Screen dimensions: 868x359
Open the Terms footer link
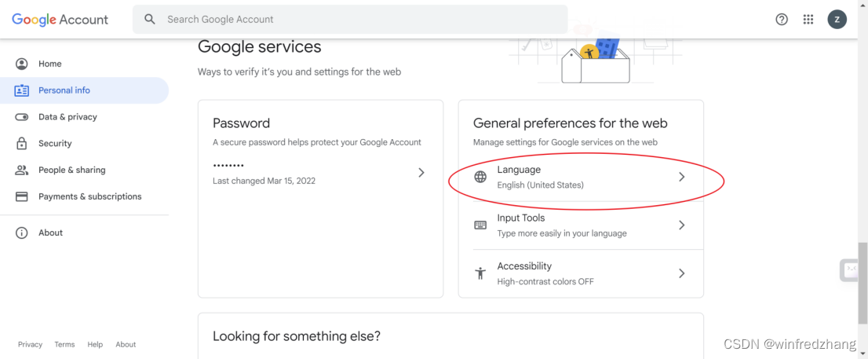(64, 344)
